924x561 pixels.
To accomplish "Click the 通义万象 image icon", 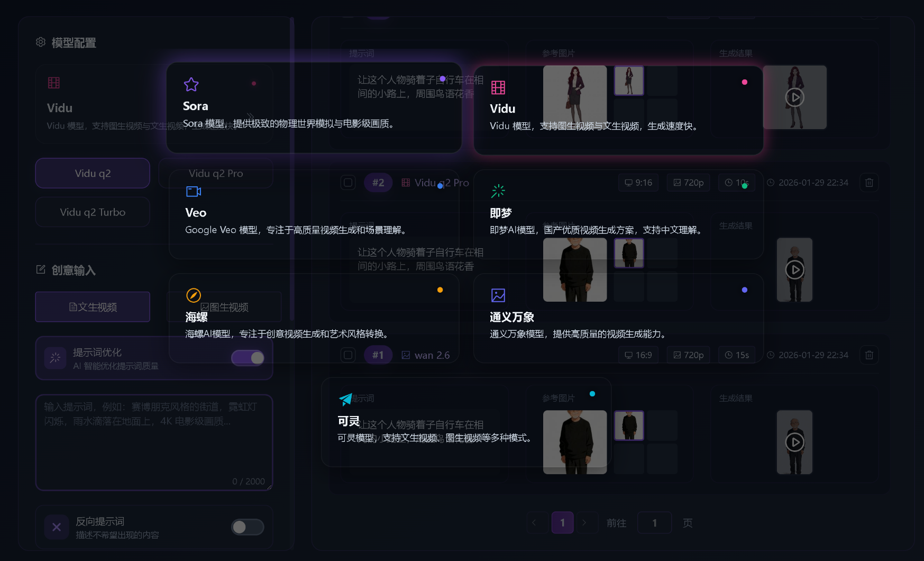I will (498, 295).
